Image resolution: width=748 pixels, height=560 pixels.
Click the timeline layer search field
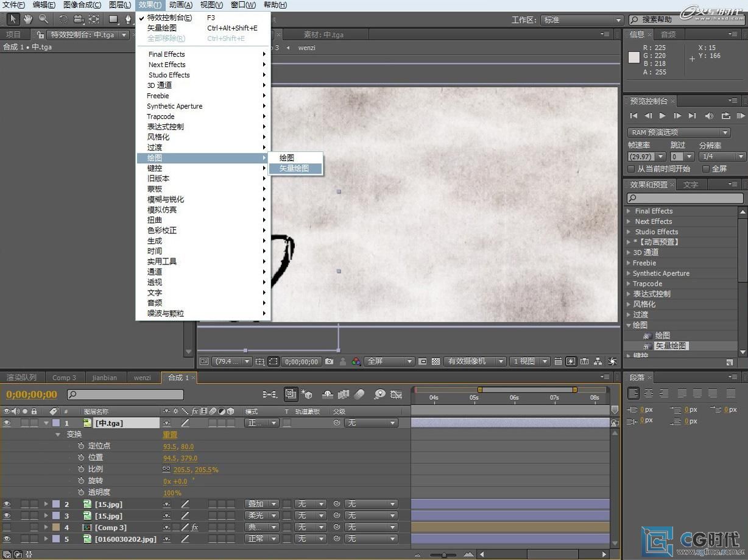125,395
